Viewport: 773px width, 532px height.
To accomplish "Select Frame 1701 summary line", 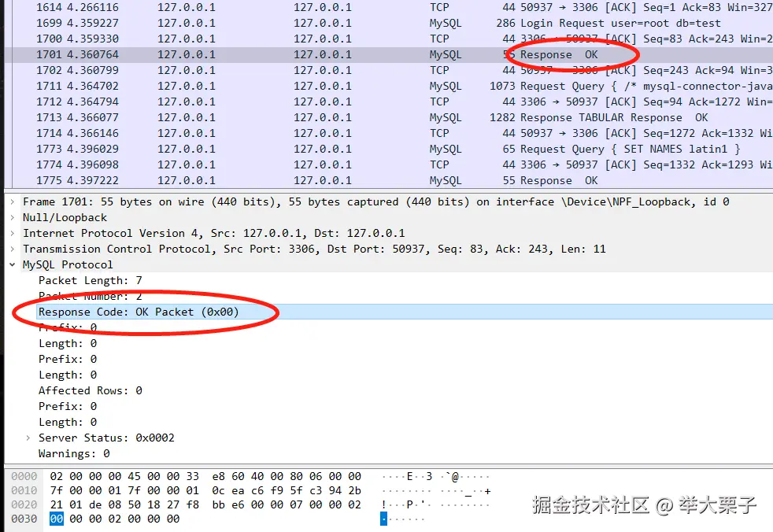I will 375,202.
